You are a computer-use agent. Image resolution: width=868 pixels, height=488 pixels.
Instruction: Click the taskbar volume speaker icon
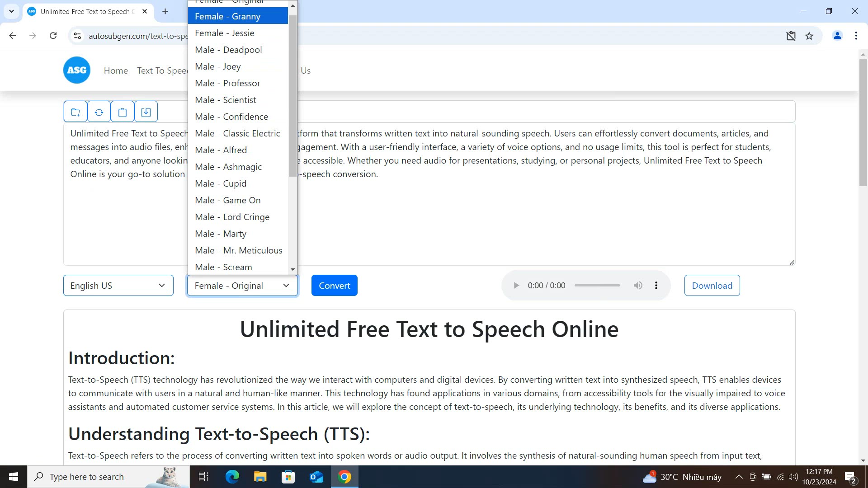793,477
